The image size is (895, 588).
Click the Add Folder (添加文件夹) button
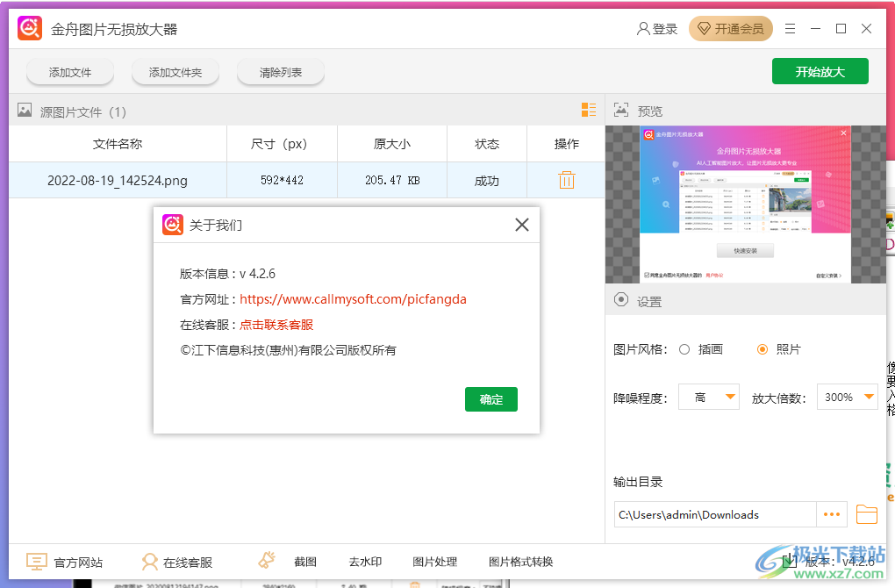[175, 73]
